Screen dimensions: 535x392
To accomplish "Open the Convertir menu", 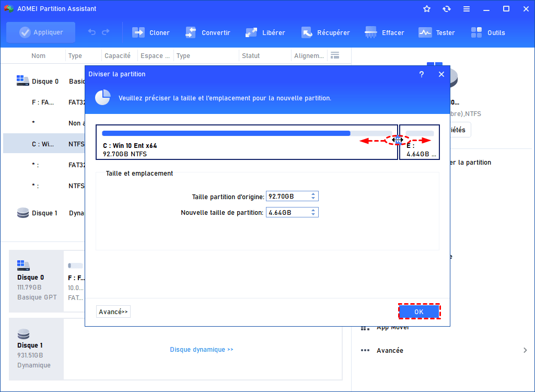I will [208, 33].
